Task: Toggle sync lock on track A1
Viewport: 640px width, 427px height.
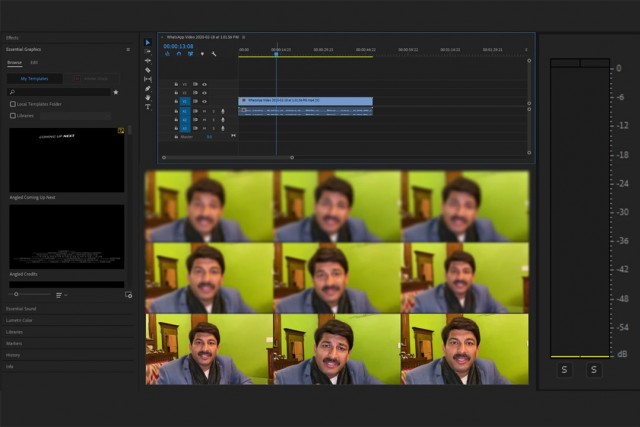Action: [x=195, y=111]
